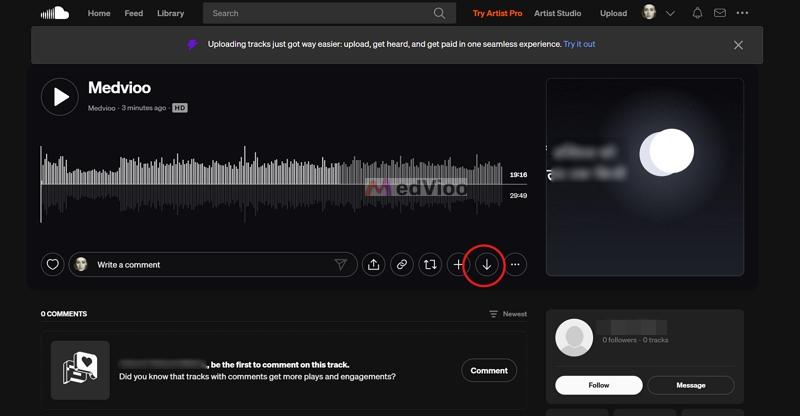Open the track more actions menu

[x=515, y=264]
